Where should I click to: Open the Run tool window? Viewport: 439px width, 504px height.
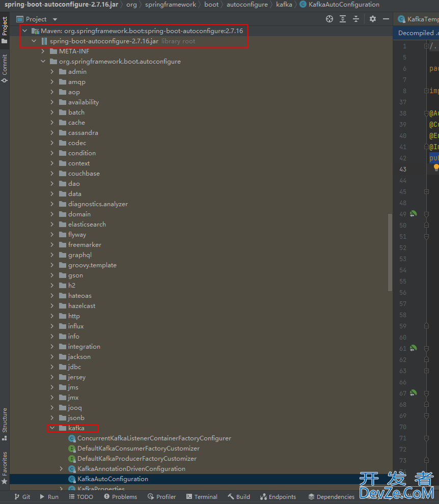coord(49,496)
